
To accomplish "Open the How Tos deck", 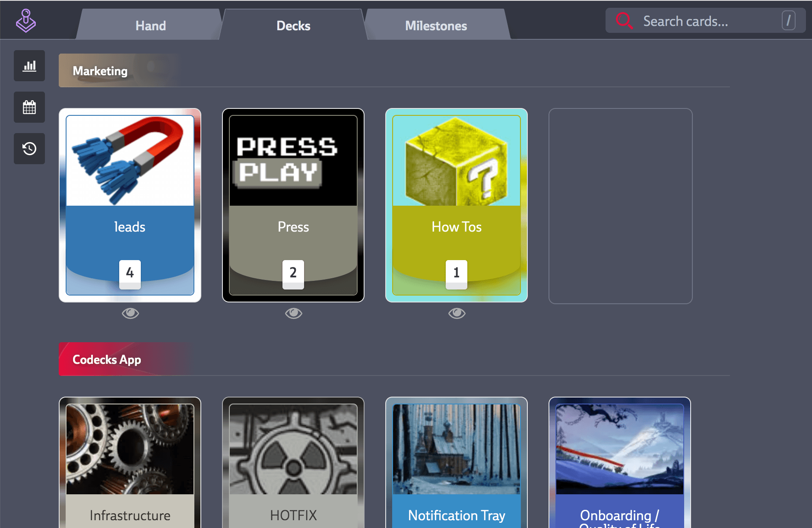I will point(457,205).
